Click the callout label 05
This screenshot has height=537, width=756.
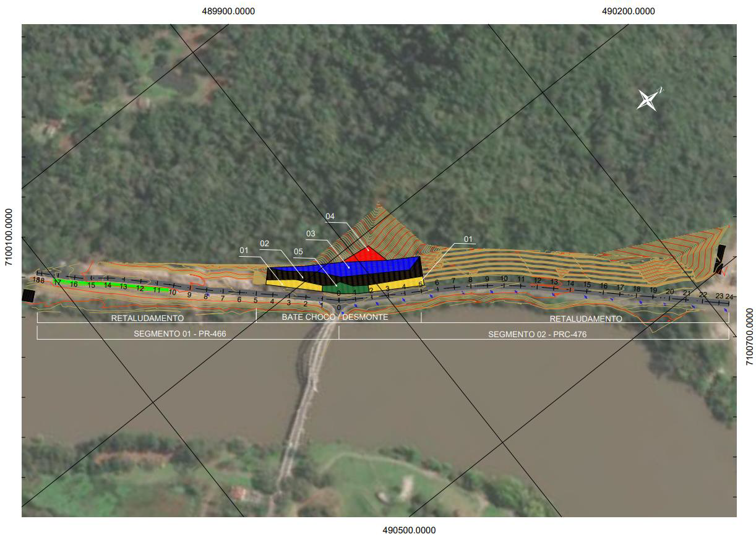(298, 252)
